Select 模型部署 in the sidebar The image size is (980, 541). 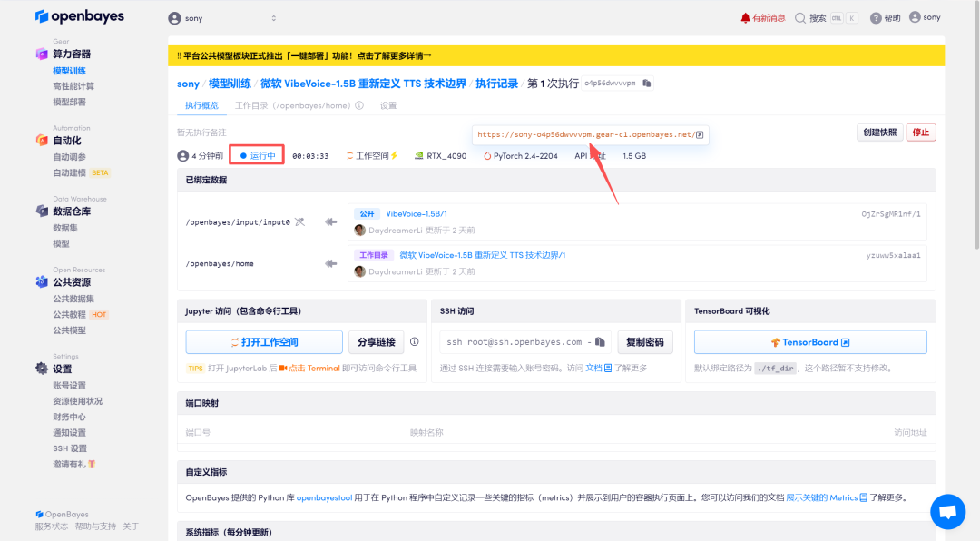[x=69, y=102]
